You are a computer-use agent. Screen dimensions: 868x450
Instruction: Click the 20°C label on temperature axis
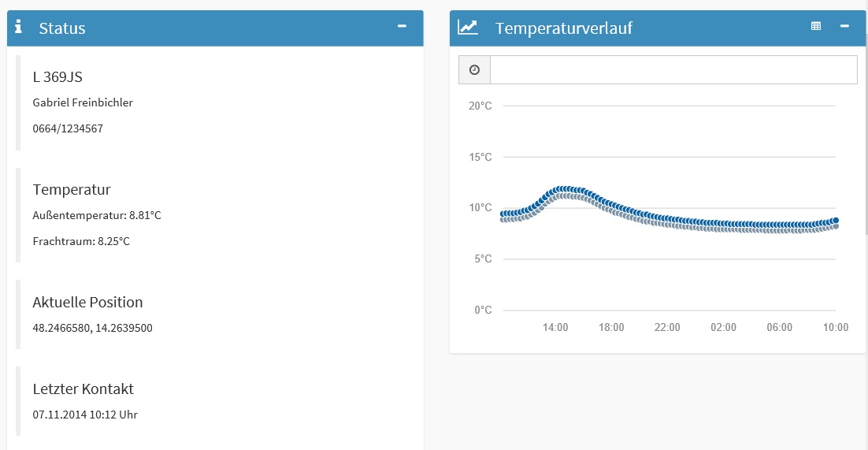[x=480, y=106]
